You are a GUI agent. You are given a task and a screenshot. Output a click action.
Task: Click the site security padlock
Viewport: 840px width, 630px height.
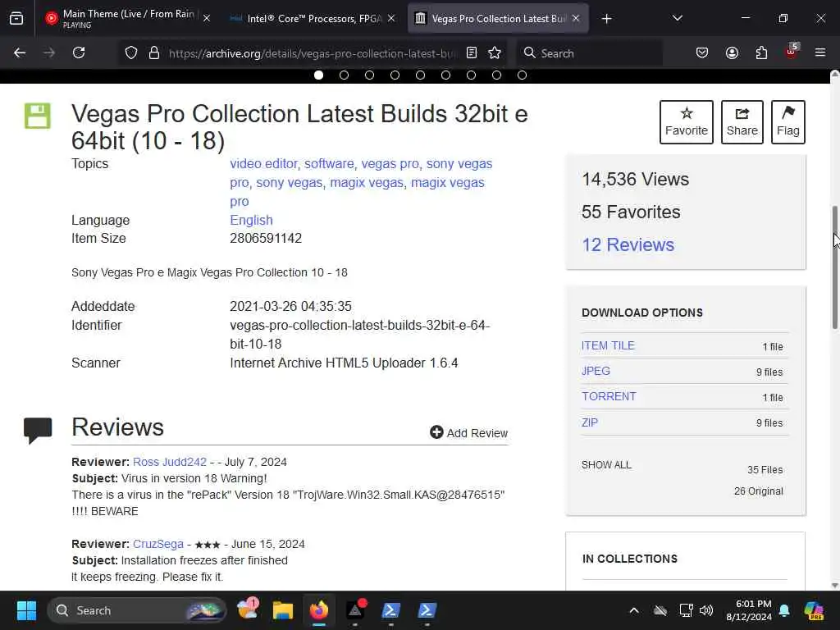[x=154, y=53]
